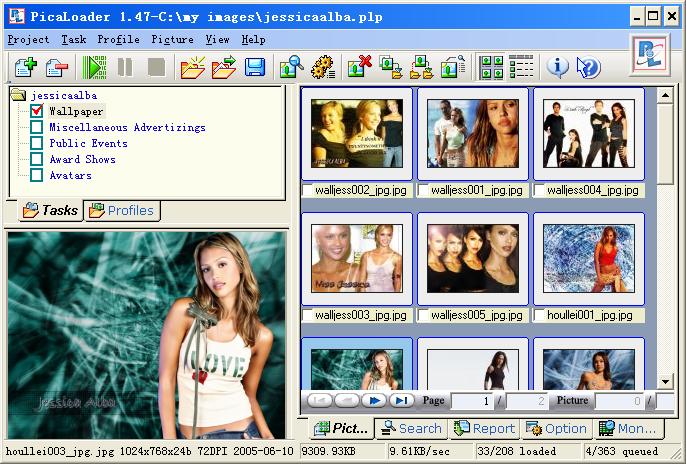Viewport: 686px width, 464px height.
Task: Uncheck the Wallpaper task checkbox
Action: tap(37, 112)
